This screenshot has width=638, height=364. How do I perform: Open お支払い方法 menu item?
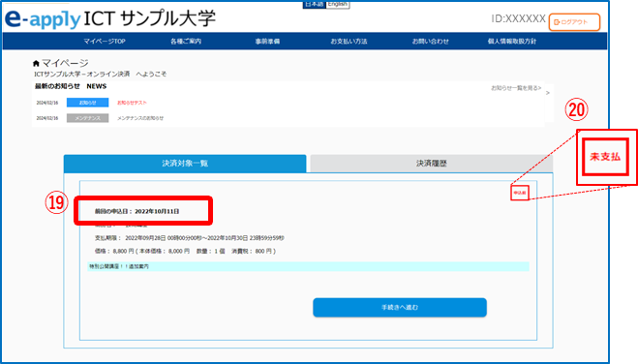(349, 41)
